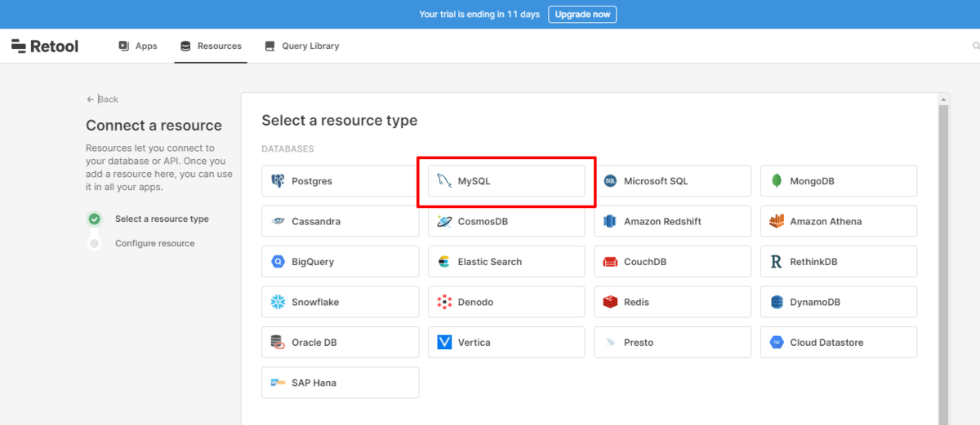Choose the Amazon Athena label
The width and height of the screenshot is (980, 425).
click(826, 222)
